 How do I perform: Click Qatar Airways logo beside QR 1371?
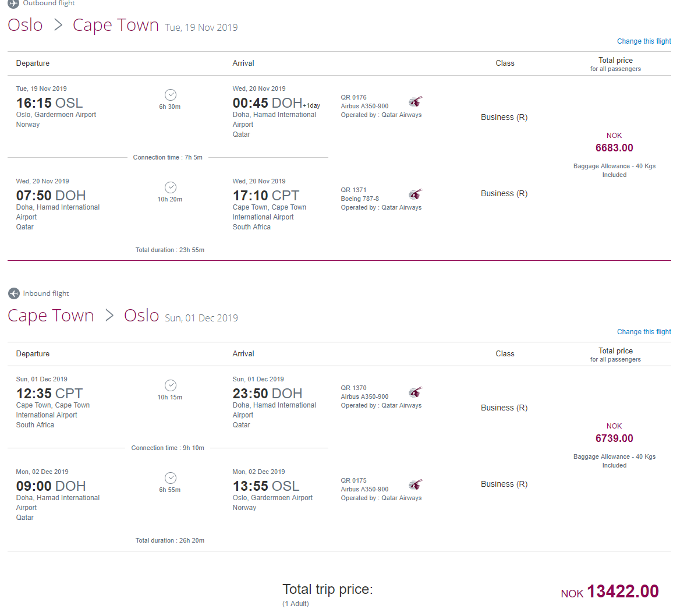click(x=415, y=194)
